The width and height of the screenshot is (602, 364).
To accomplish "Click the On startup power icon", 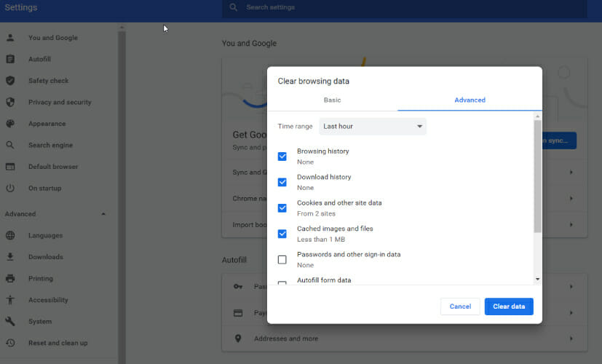I will (10, 188).
